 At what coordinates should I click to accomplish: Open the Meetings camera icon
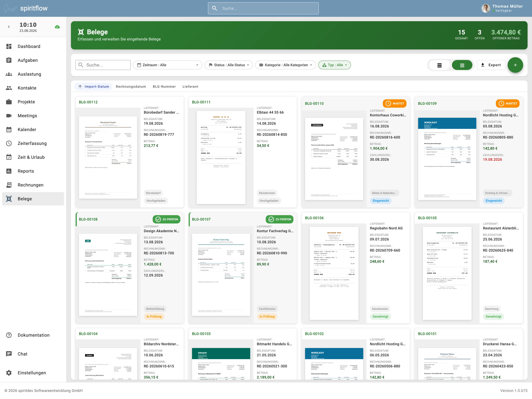pos(9,116)
